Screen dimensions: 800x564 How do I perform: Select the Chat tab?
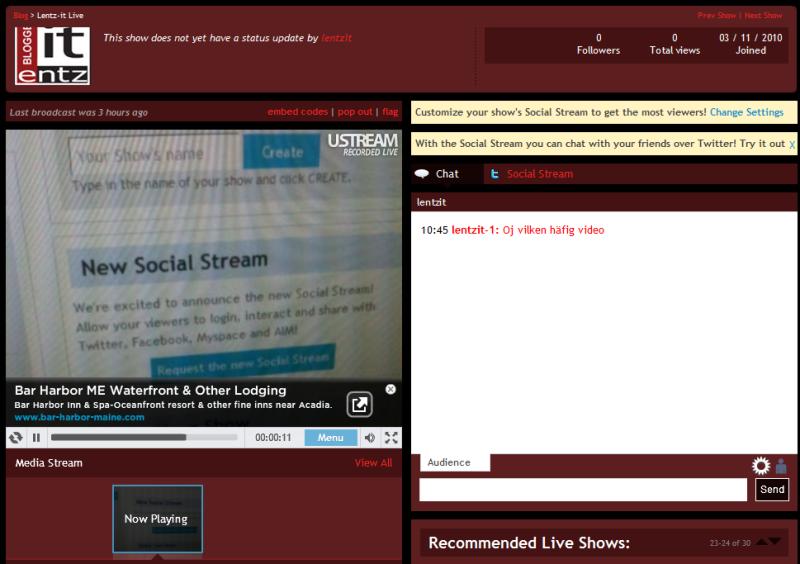tap(446, 174)
